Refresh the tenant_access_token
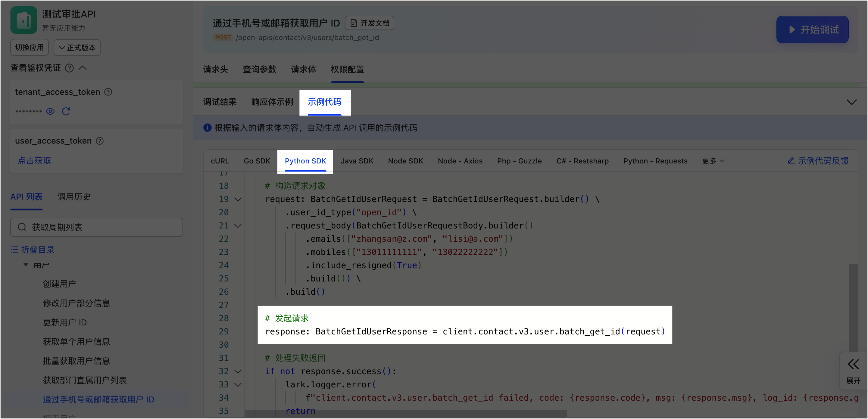The image size is (868, 419). point(66,111)
